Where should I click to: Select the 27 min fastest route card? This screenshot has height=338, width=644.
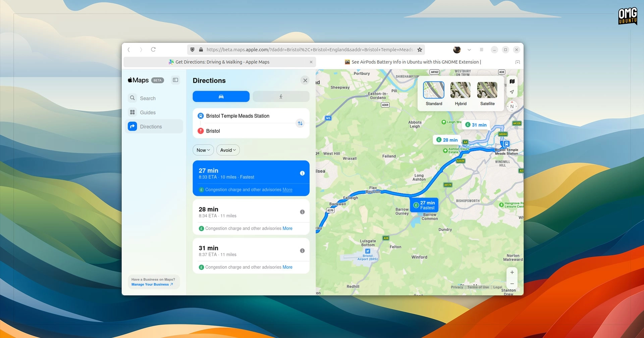251,178
